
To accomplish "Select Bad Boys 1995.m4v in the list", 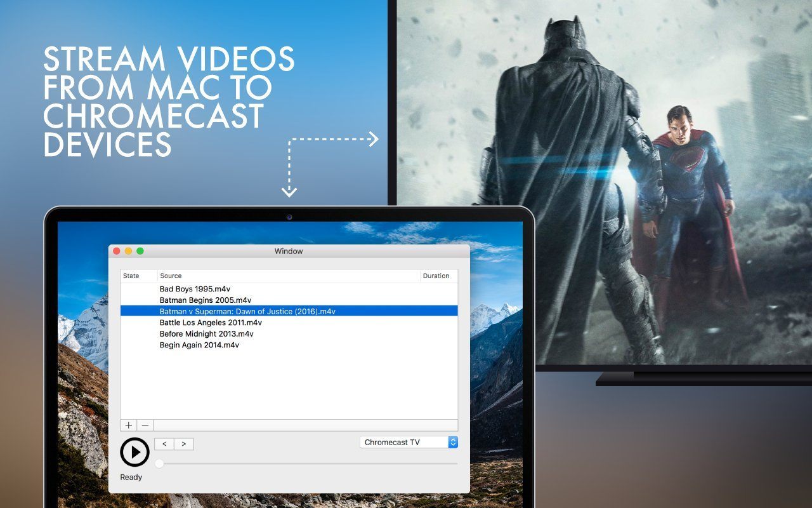I will 289,289.
